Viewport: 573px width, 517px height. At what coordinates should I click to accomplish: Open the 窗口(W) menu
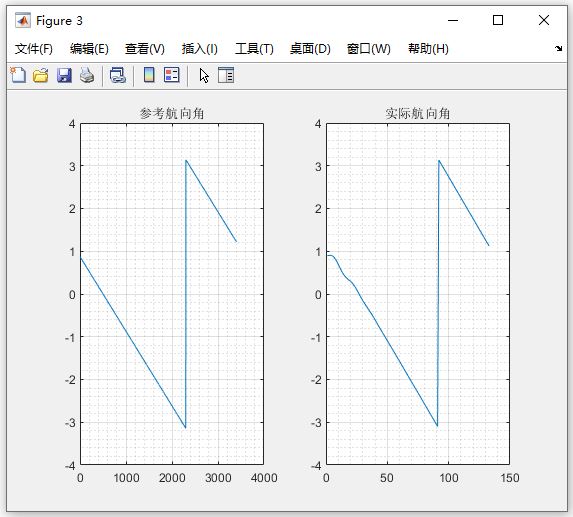click(369, 49)
